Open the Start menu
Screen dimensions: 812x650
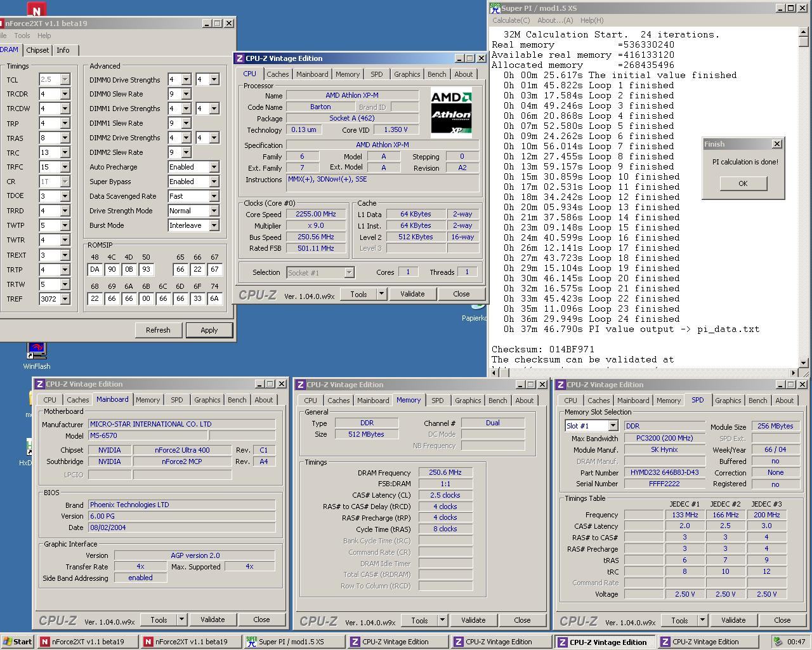(17, 642)
